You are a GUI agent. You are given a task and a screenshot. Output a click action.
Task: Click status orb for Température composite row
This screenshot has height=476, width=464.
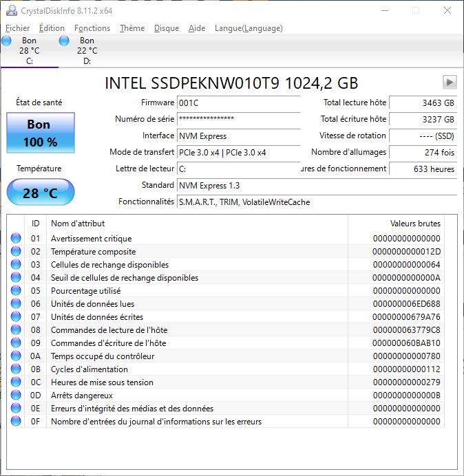point(16,252)
